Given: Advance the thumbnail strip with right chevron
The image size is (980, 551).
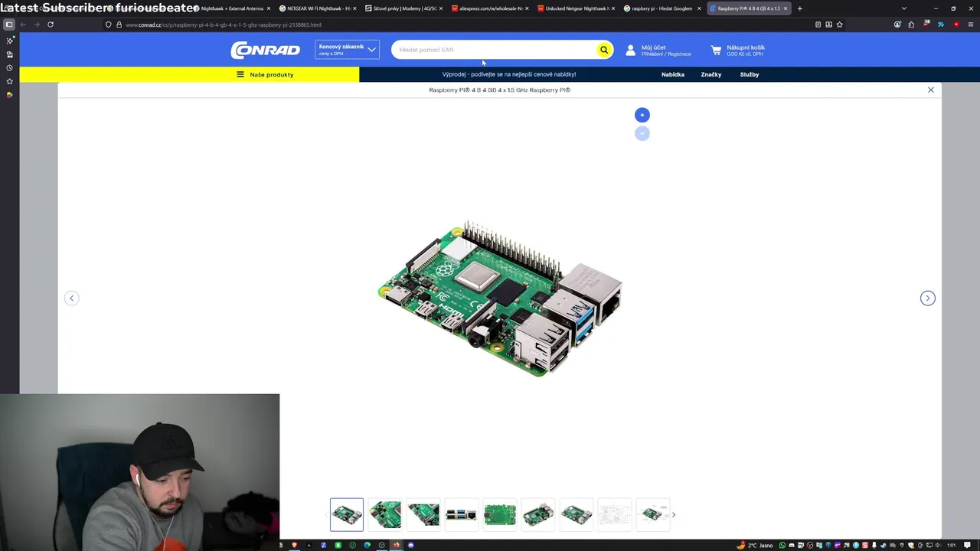Looking at the screenshot, I should click(x=674, y=514).
